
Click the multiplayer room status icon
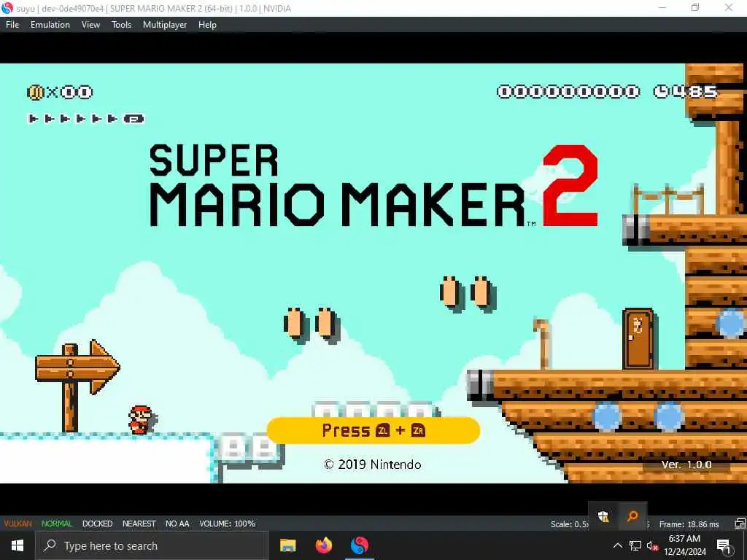tap(740, 524)
